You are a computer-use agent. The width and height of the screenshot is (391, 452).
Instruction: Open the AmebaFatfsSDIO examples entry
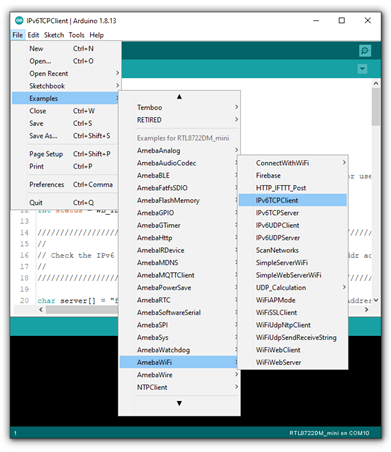point(179,188)
